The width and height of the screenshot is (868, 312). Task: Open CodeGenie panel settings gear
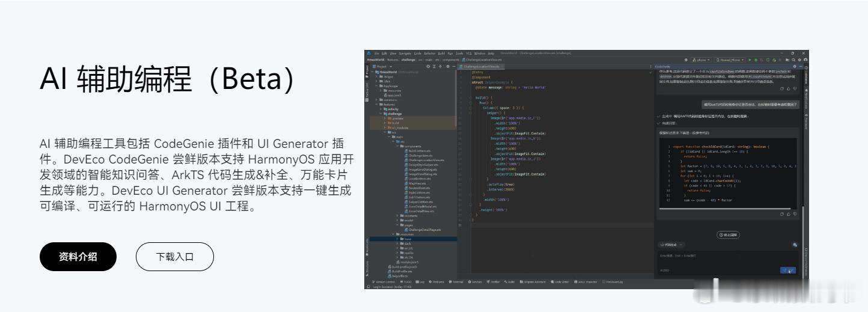pos(795,66)
